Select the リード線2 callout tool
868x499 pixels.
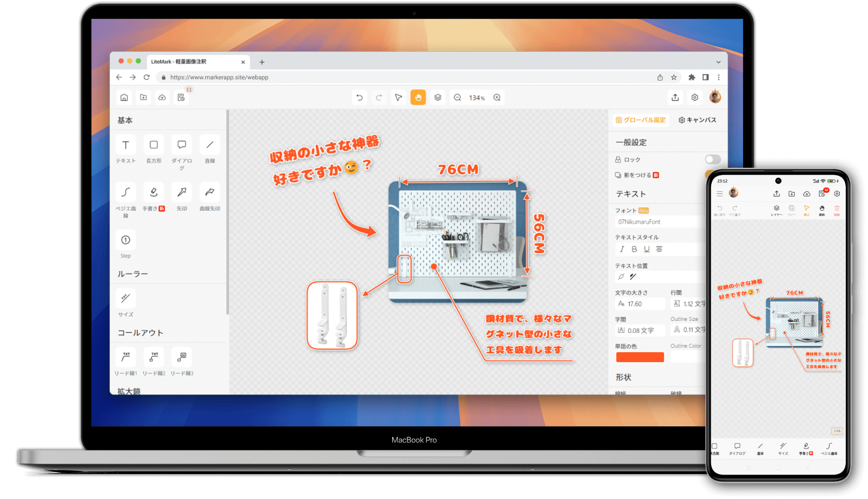click(x=154, y=357)
